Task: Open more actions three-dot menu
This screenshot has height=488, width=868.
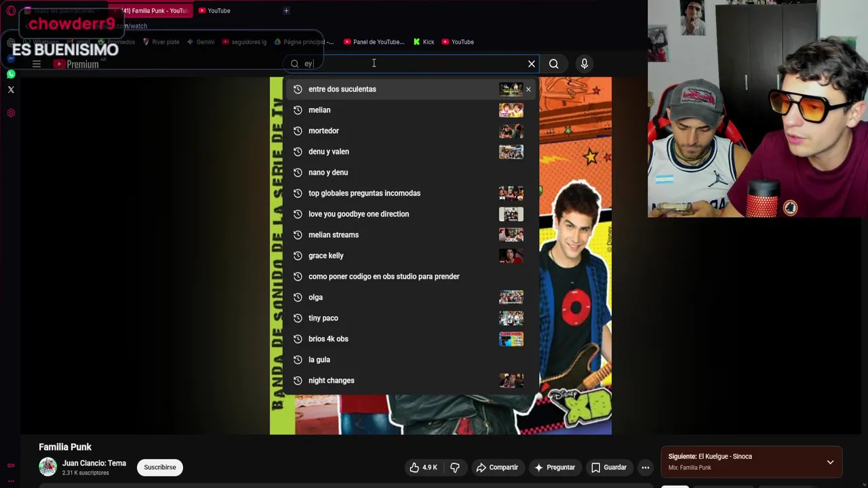Action: click(x=646, y=467)
